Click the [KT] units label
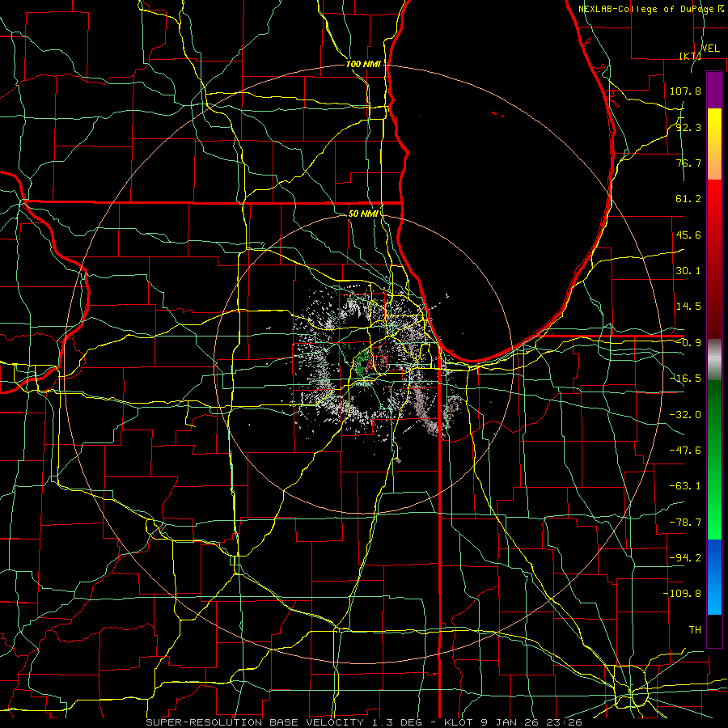The height and width of the screenshot is (728, 728). click(691, 56)
